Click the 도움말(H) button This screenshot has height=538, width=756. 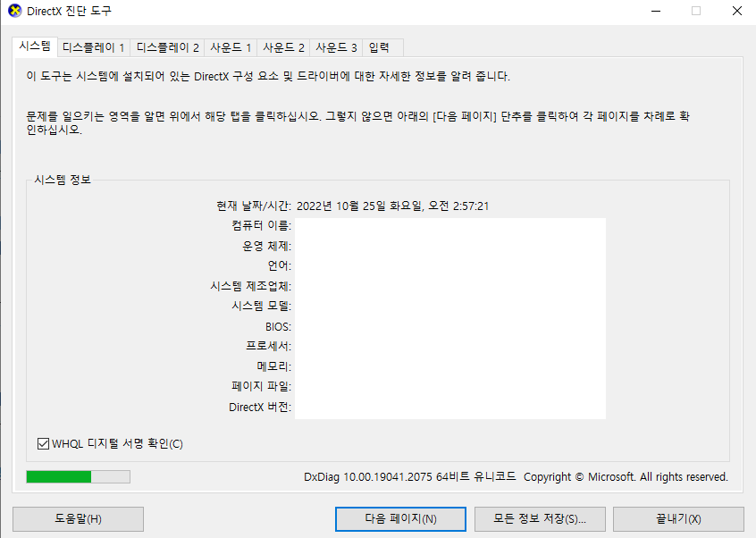(x=78, y=518)
